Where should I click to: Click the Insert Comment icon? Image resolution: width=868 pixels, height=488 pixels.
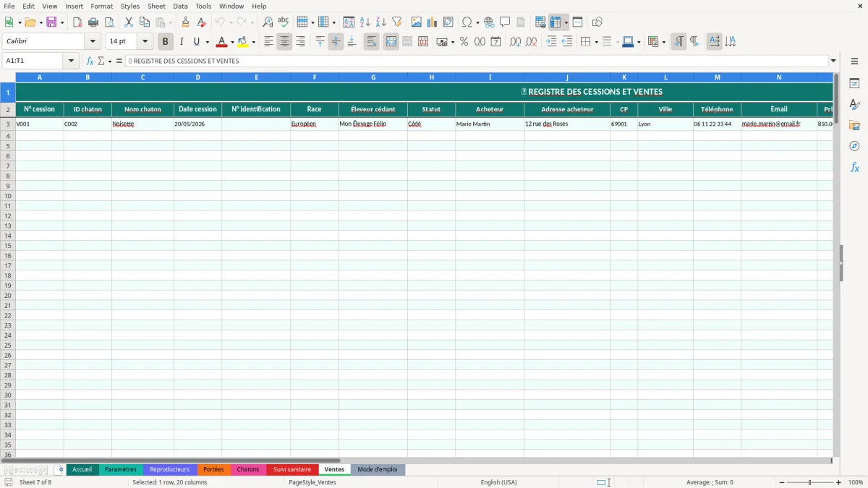pos(505,22)
